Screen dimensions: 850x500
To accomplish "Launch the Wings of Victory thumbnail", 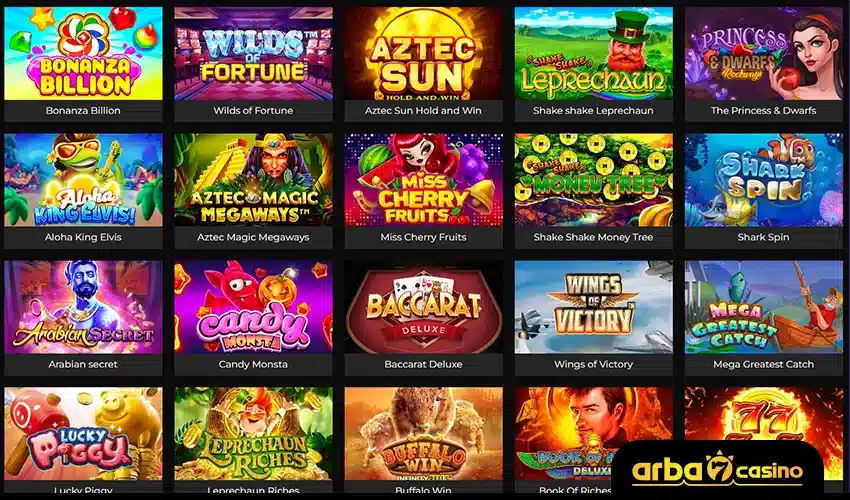I will click(594, 307).
